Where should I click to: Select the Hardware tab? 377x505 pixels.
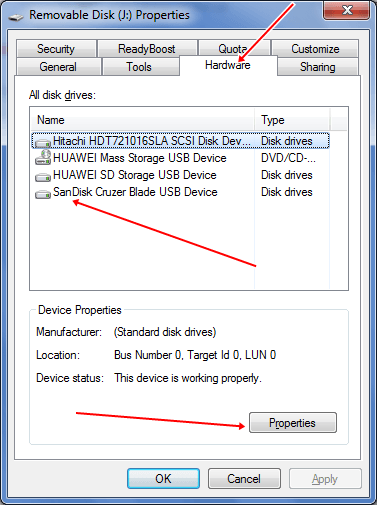(x=228, y=65)
